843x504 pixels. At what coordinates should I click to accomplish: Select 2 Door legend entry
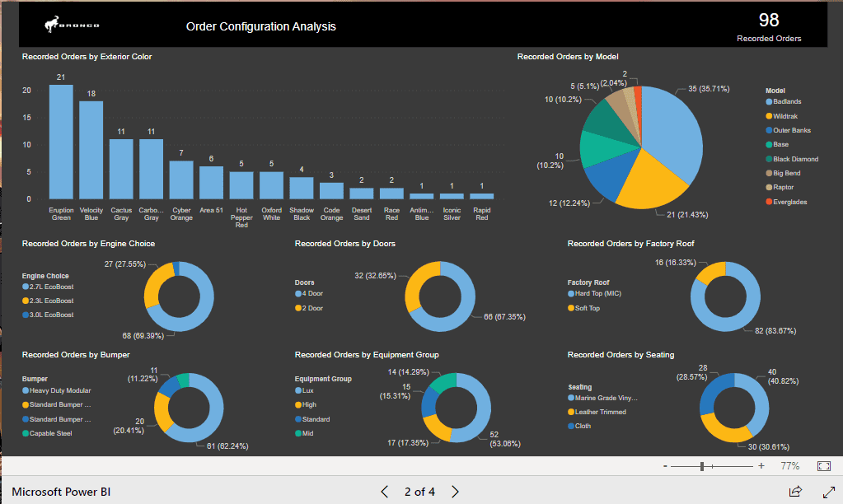pyautogui.click(x=309, y=308)
